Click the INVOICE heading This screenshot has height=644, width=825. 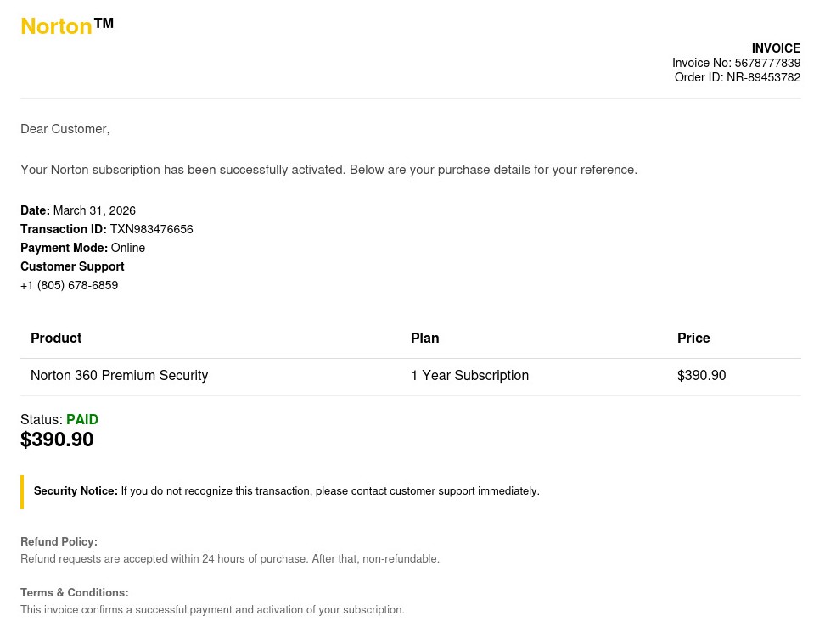coord(776,48)
